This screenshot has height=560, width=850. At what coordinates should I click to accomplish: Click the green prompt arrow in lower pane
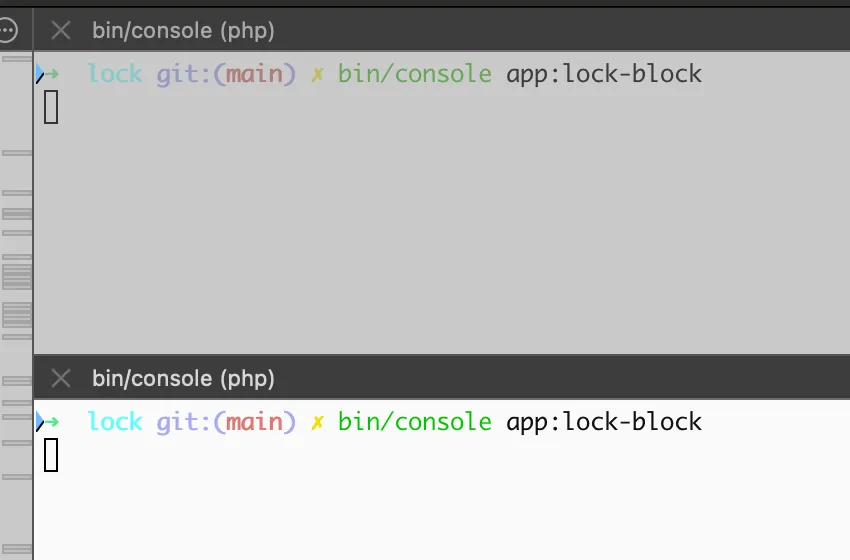tap(51, 421)
